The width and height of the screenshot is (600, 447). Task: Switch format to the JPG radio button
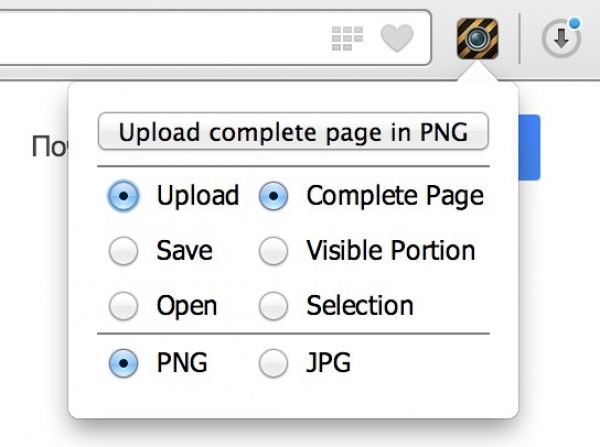pos(273,363)
